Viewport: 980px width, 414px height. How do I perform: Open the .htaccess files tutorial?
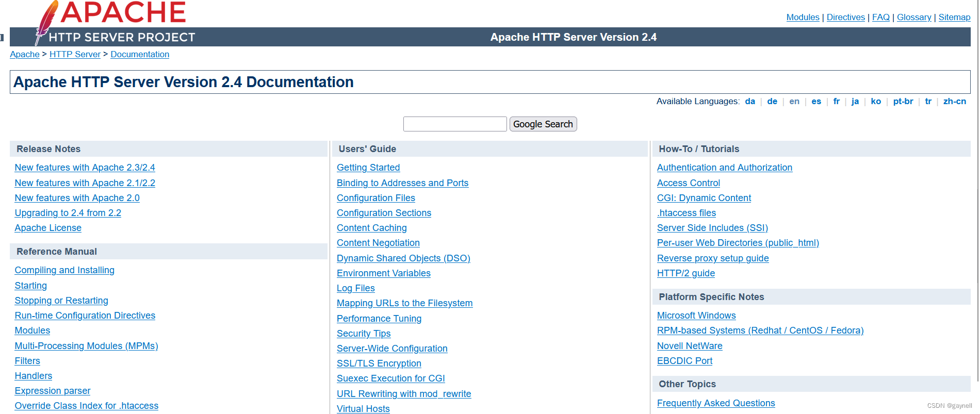686,213
